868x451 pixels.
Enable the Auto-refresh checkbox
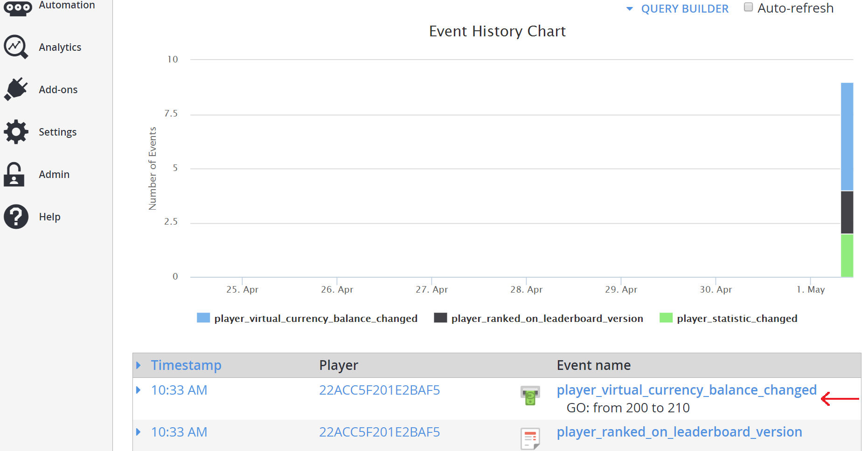coord(748,7)
